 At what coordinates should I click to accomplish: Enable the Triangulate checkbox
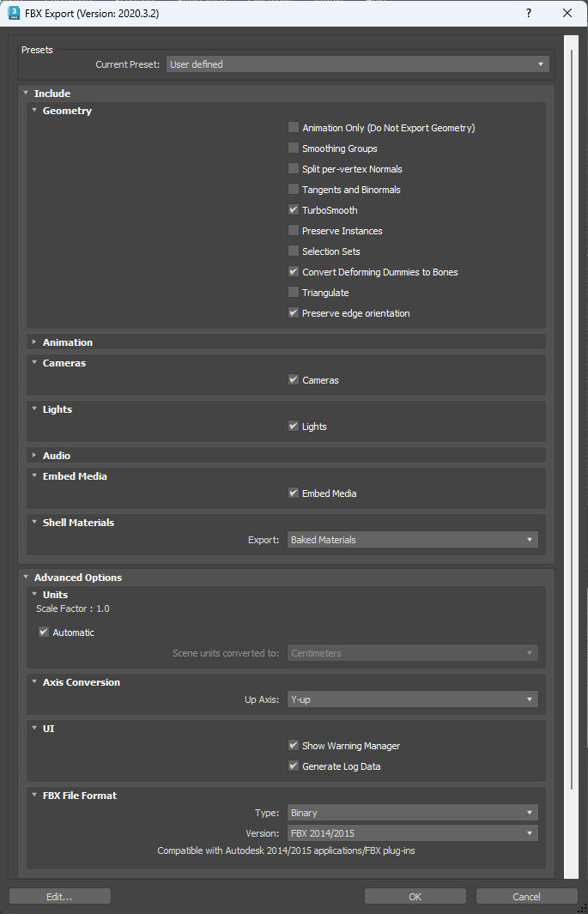[x=294, y=293]
